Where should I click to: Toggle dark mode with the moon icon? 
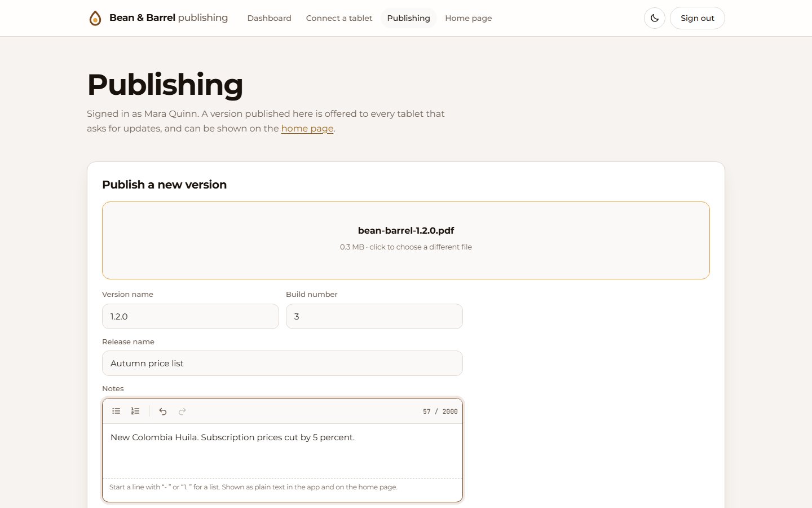click(655, 18)
